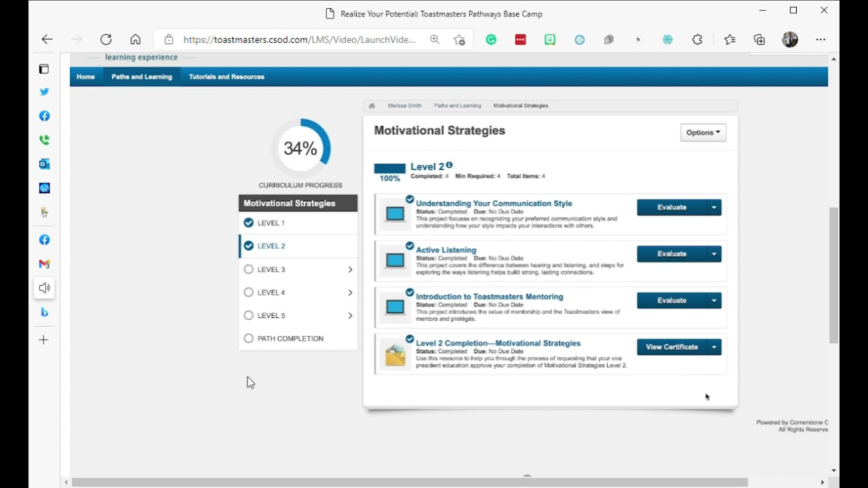Click folder icon for Level 2 Completion item
The width and height of the screenshot is (868, 488).
[x=395, y=355]
